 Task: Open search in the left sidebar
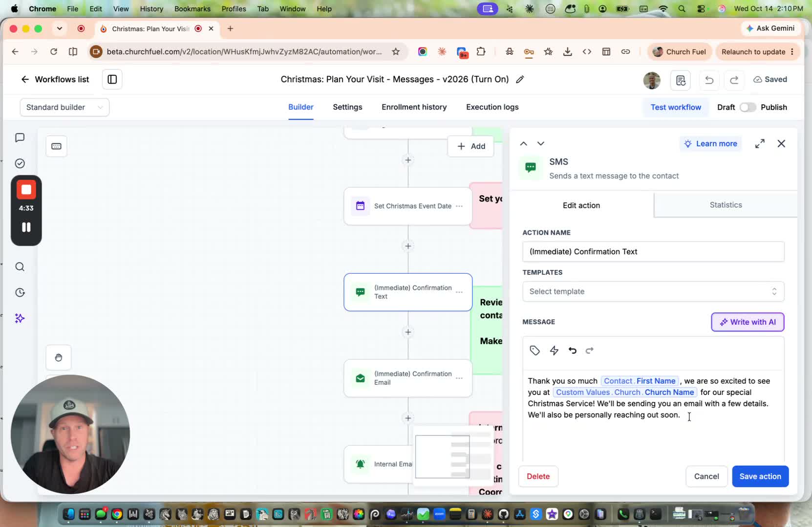[20, 266]
